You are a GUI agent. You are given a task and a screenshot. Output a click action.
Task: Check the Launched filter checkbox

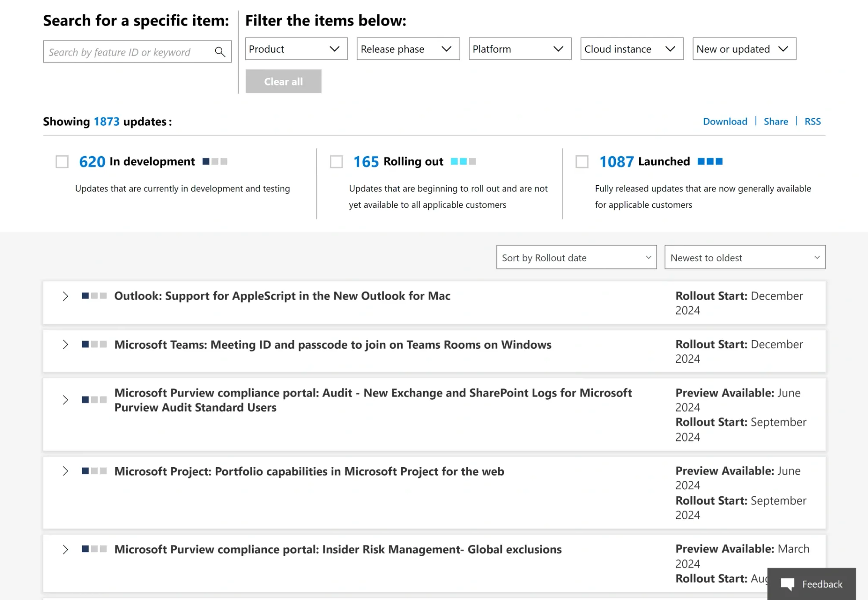click(581, 161)
